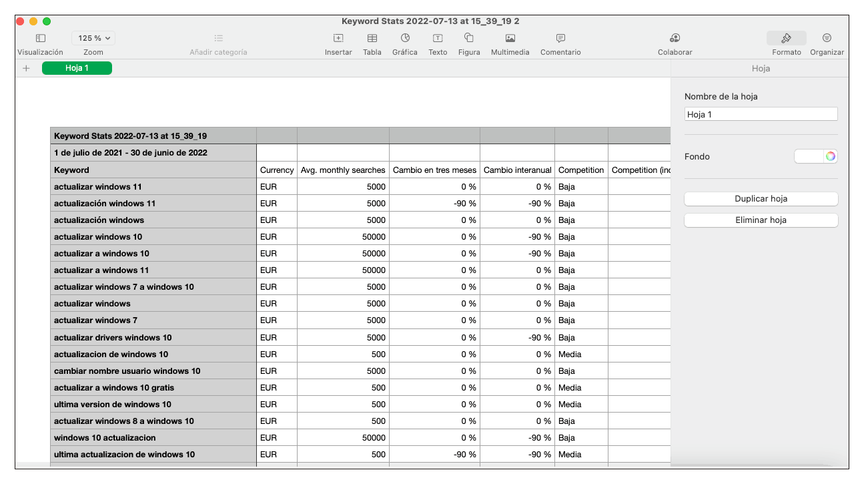Select the cell 'actualizar a windows 11'

tap(153, 270)
